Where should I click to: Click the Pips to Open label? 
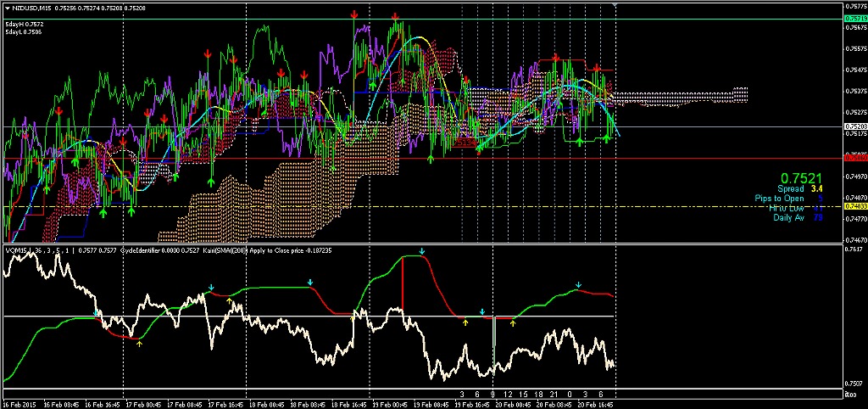779,199
